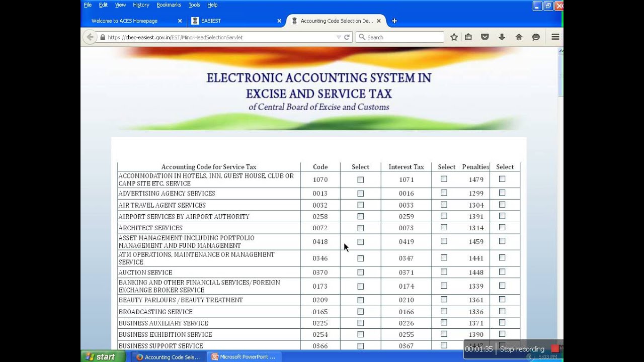Open the View menu
The image size is (644, 362).
(x=120, y=5)
